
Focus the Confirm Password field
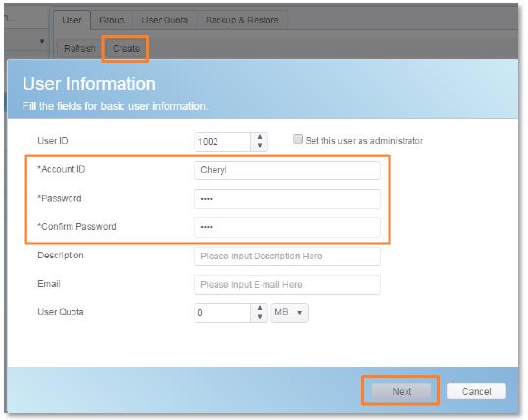point(288,227)
